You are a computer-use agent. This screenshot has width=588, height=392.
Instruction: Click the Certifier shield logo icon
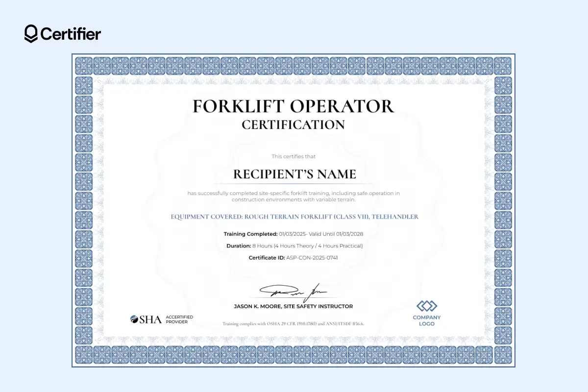(x=30, y=34)
